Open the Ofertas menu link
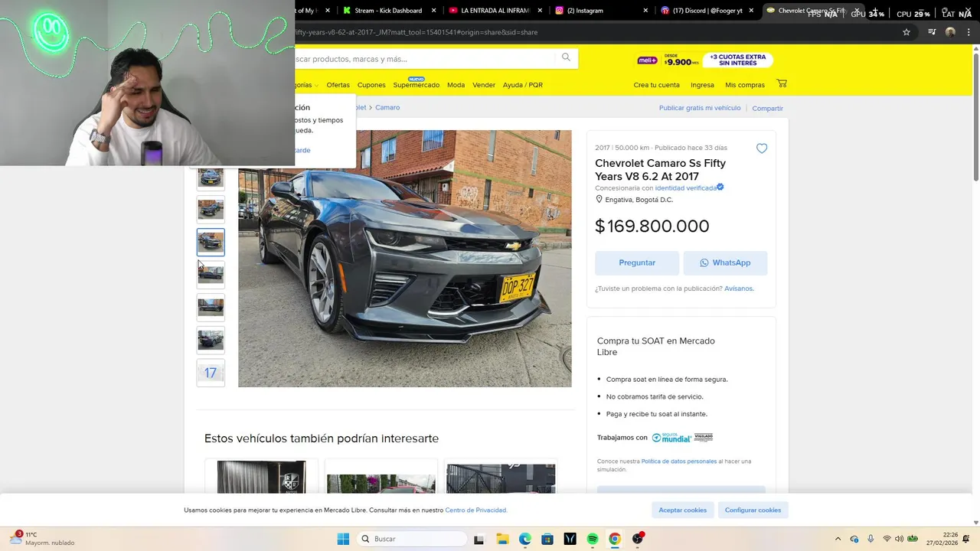 click(338, 85)
